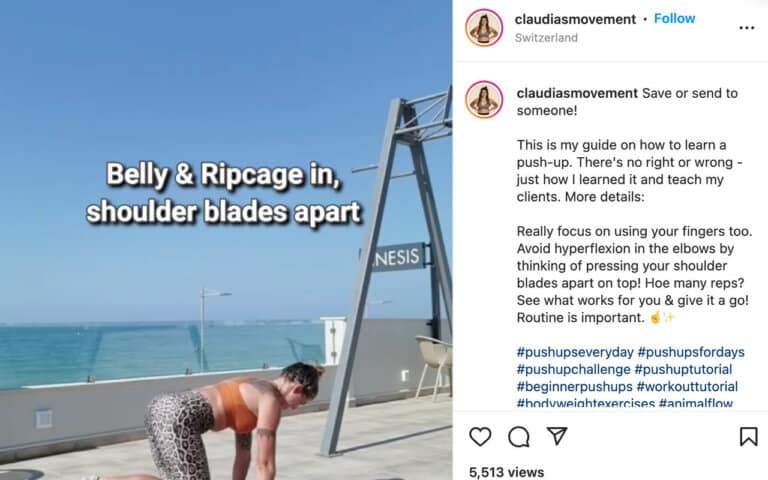Viewport: 768px width, 480px height.
Task: Open the #bodyweightexercises hashtag
Action: tap(586, 403)
